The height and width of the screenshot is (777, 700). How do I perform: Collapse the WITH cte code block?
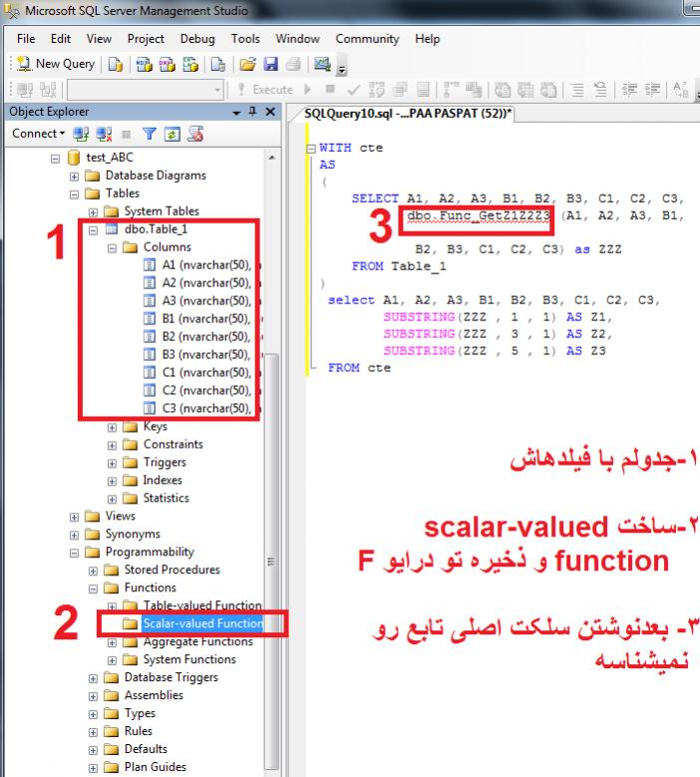tap(311, 149)
